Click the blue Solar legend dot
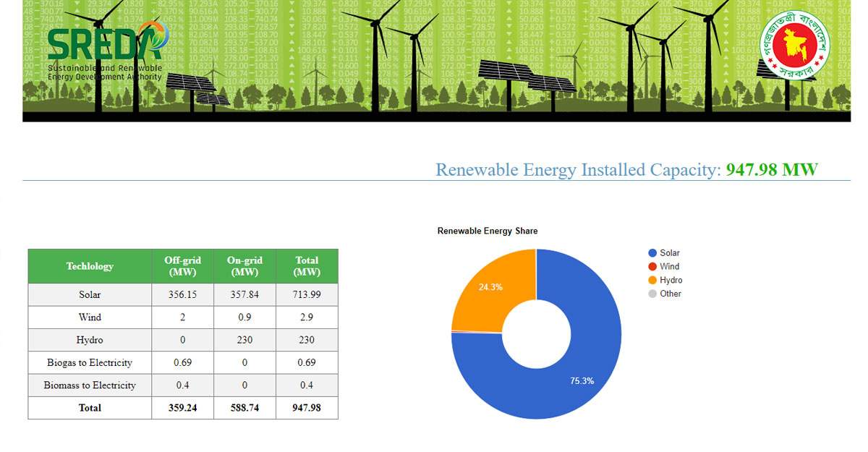The width and height of the screenshot is (868, 452). point(652,253)
